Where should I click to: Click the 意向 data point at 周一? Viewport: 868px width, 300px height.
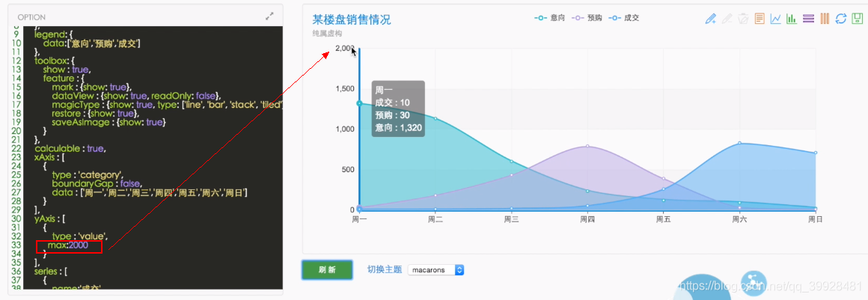(x=359, y=103)
